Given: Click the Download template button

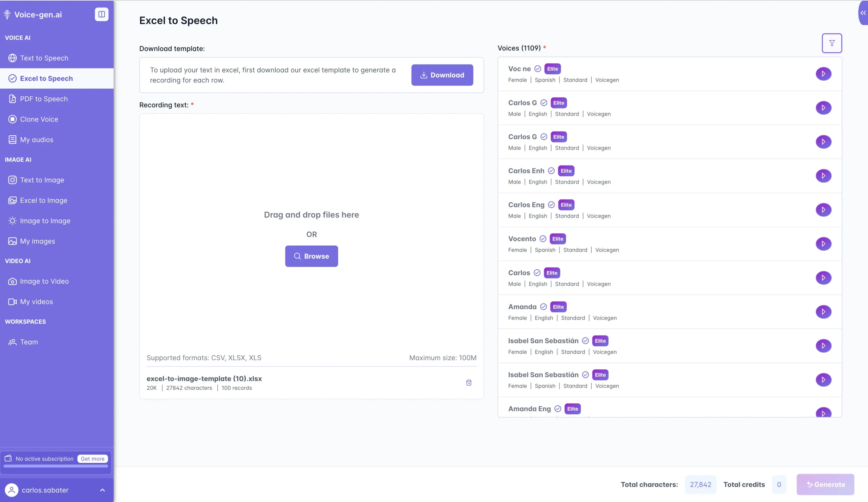Looking at the screenshot, I should [442, 75].
